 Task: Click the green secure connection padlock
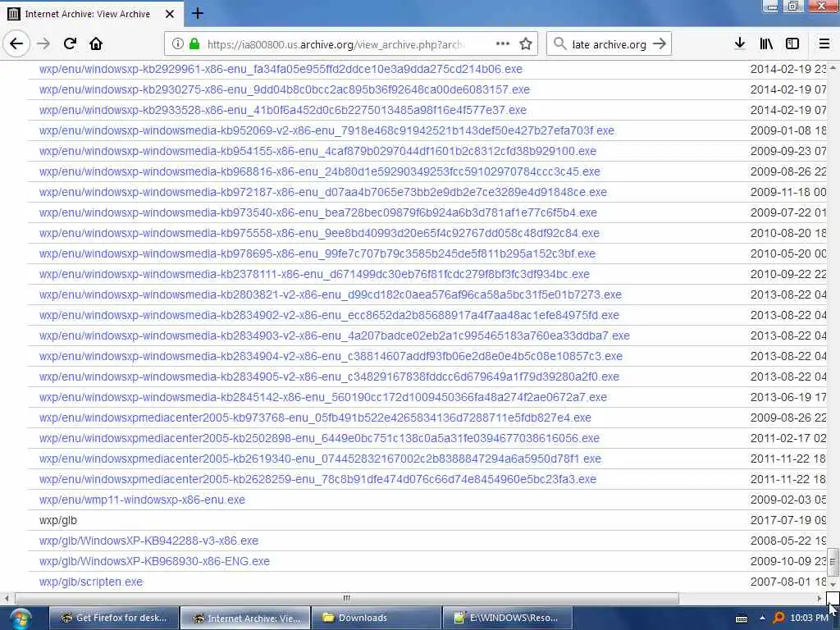click(x=194, y=44)
